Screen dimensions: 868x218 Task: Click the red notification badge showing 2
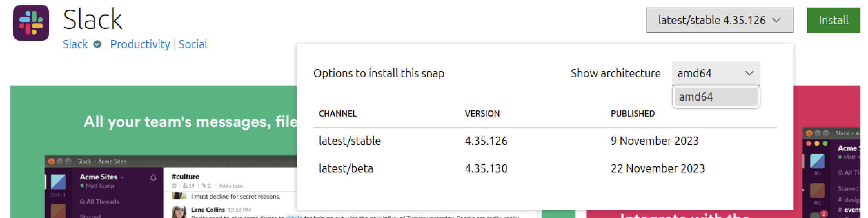click(823, 214)
